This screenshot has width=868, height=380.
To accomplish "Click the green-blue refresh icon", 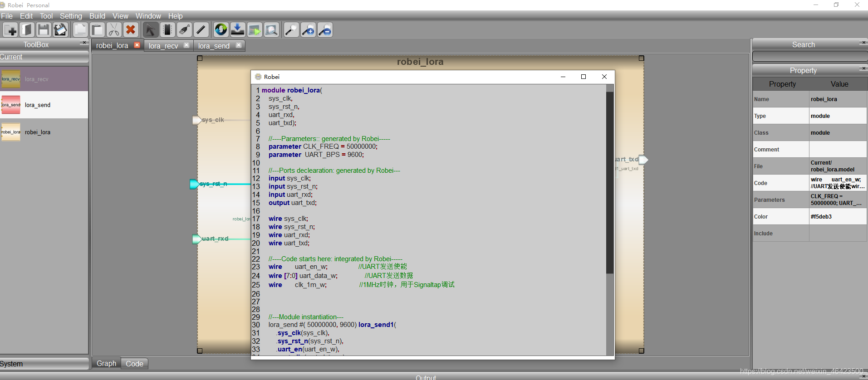I will click(x=221, y=30).
